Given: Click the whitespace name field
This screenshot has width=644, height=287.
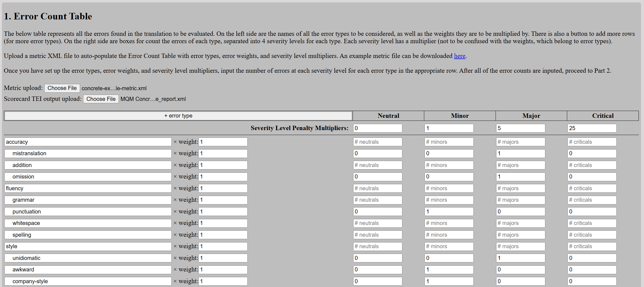Looking at the screenshot, I should pyautogui.click(x=88, y=223).
